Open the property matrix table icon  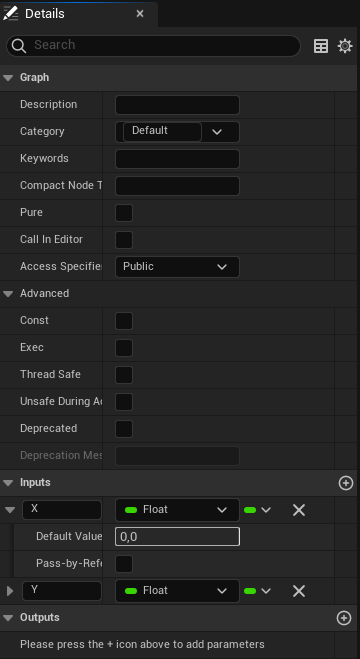[x=321, y=46]
